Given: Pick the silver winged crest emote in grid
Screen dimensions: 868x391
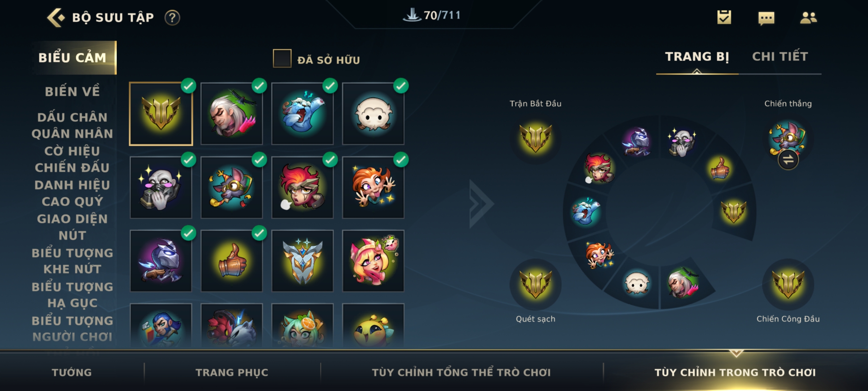Looking at the screenshot, I should pyautogui.click(x=302, y=261).
